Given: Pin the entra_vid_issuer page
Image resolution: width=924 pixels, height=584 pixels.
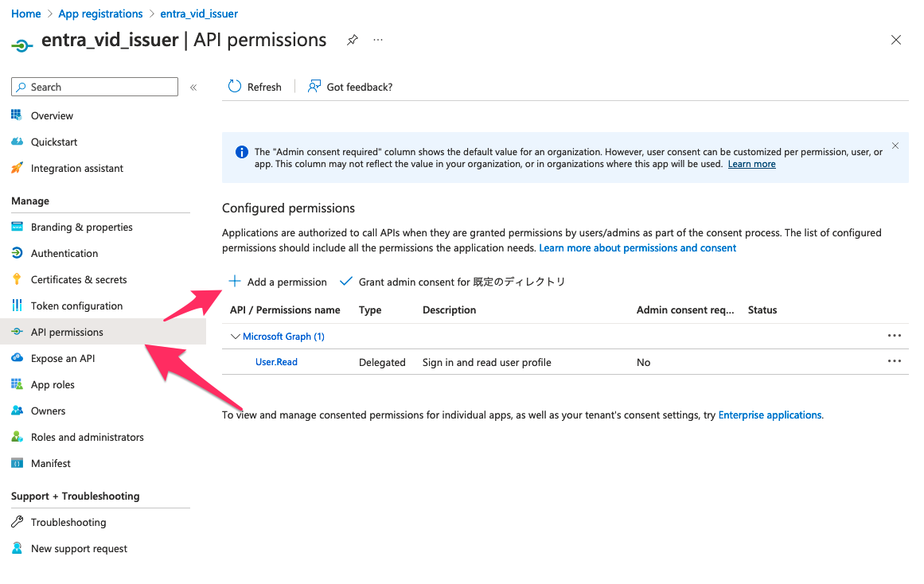Looking at the screenshot, I should click(352, 41).
